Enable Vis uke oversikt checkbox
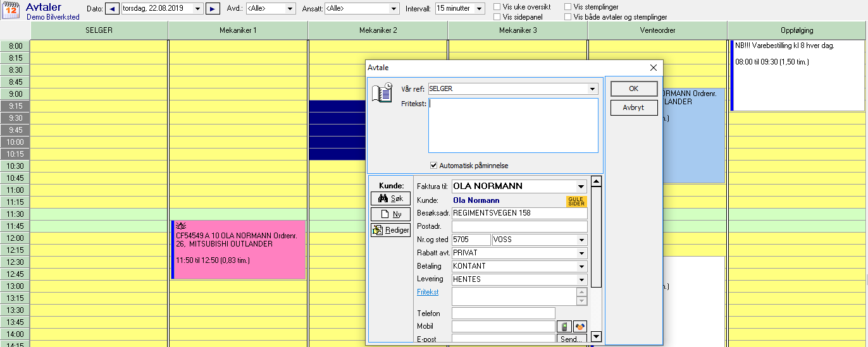 tap(497, 7)
